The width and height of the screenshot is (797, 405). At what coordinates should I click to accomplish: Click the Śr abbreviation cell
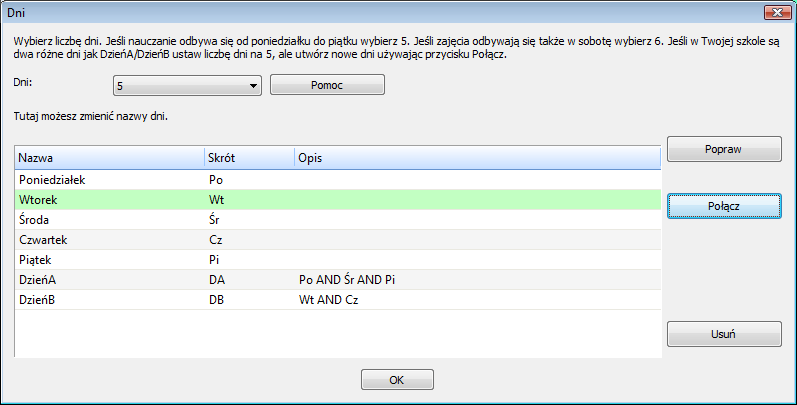click(x=214, y=220)
